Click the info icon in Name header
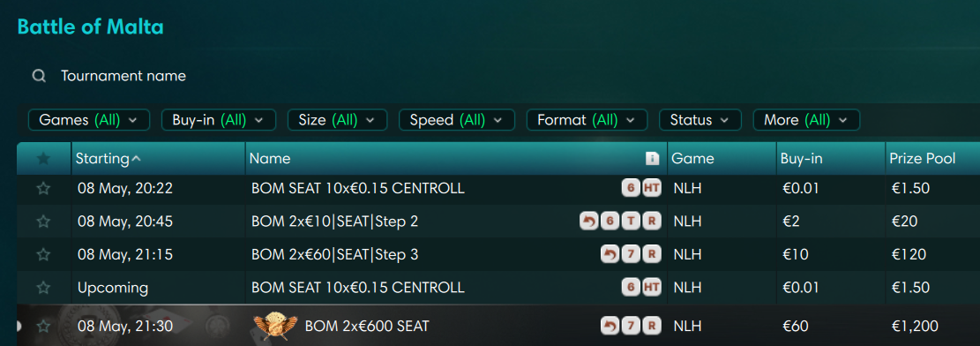Screen dimensions: 980x346 [653, 159]
